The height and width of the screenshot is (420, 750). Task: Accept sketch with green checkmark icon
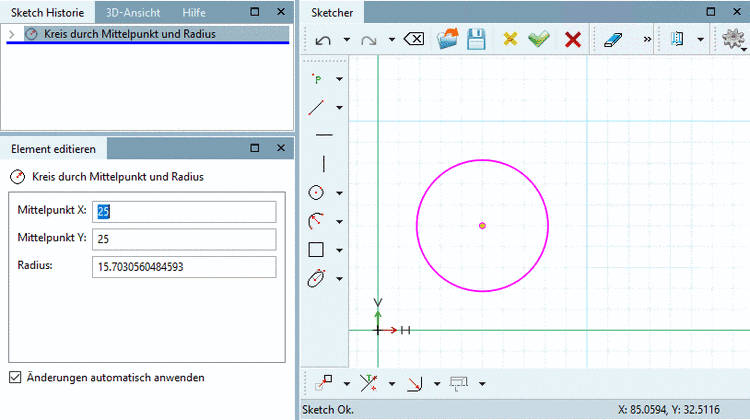click(539, 39)
